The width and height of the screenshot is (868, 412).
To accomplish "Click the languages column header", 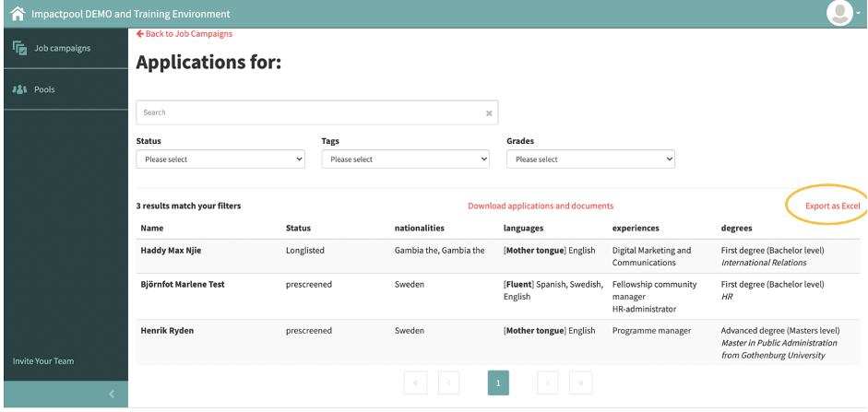I will coord(523,228).
